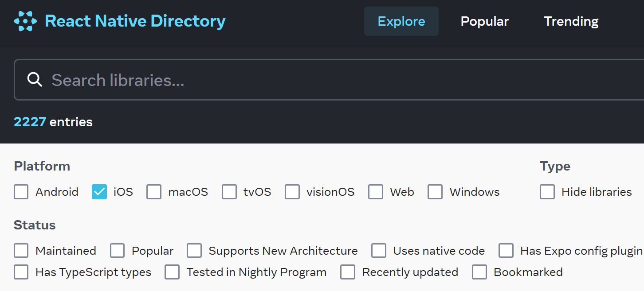The width and height of the screenshot is (644, 291).
Task: Enable the Hide libraries option
Action: (x=547, y=192)
